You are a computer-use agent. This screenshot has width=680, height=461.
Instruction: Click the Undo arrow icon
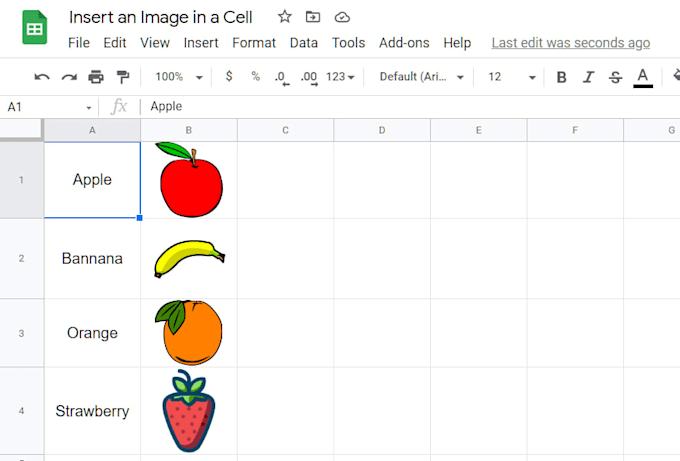(42, 77)
